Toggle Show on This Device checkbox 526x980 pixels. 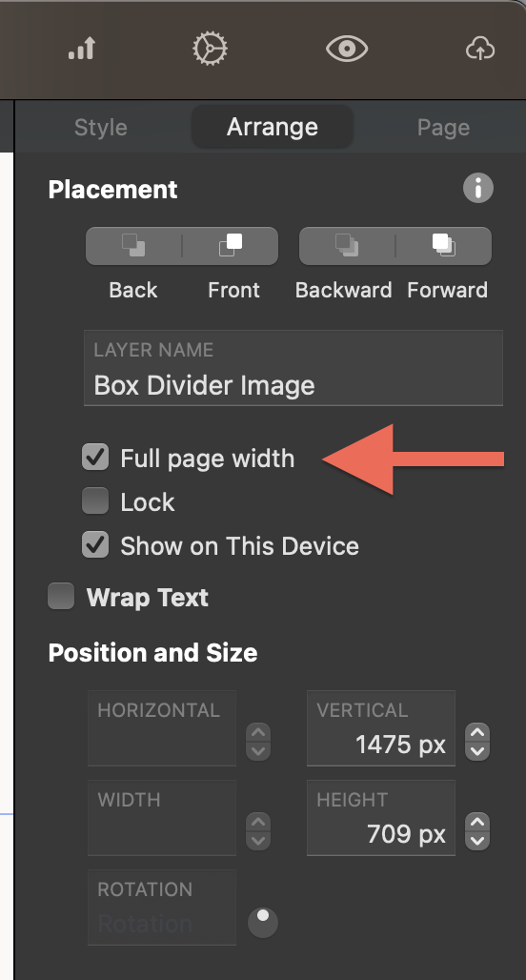point(95,545)
